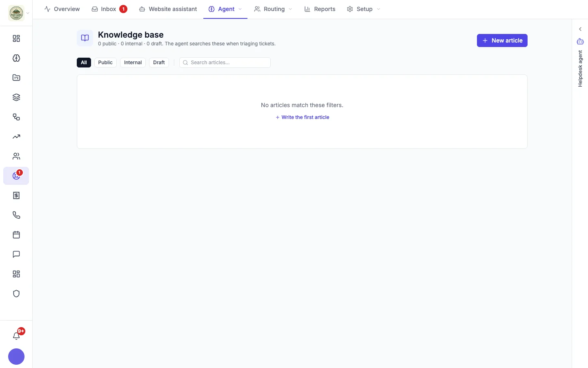Open the apps widgets sidebar icon
The height and width of the screenshot is (368, 588).
click(16, 274)
